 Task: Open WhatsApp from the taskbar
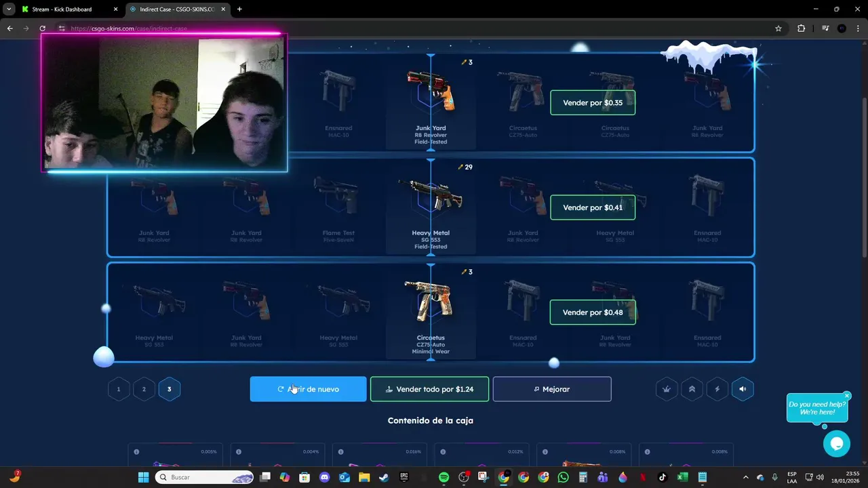[564, 477]
